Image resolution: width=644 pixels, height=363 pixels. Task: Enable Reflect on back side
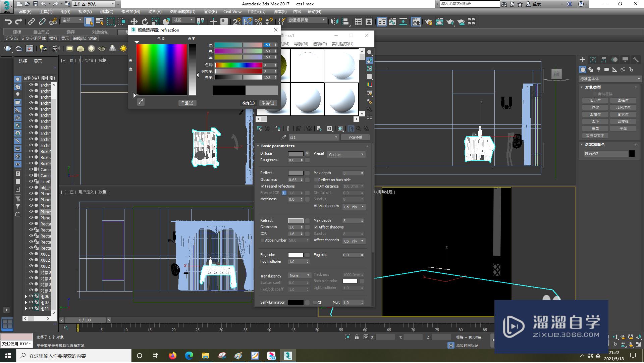tap(316, 180)
